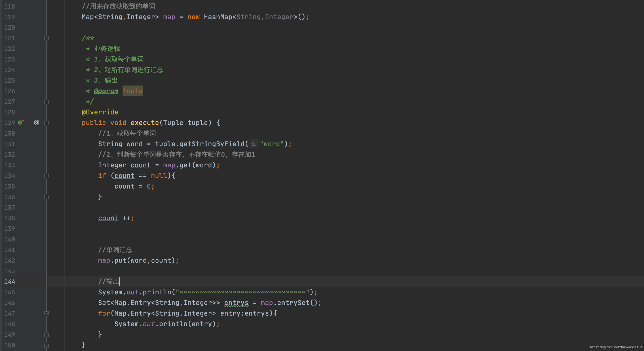Click the @Override annotation
This screenshot has width=644, height=351.
(x=100, y=112)
